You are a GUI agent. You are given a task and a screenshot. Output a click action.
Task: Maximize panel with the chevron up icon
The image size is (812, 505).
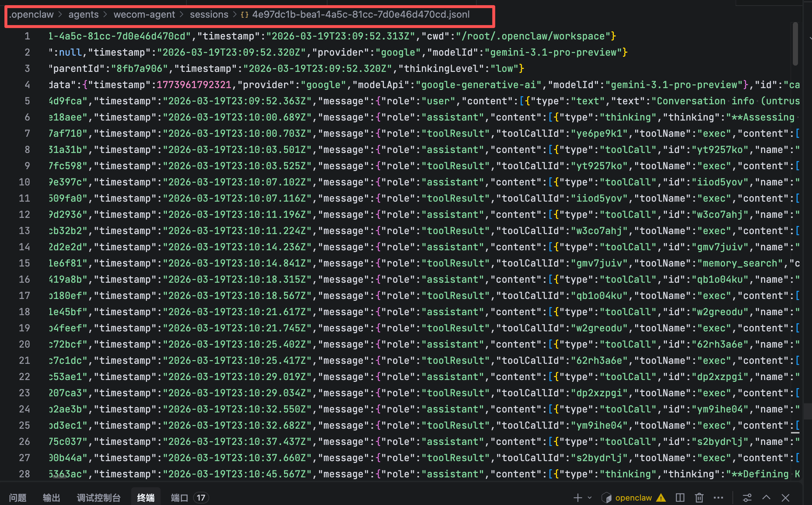(x=766, y=498)
